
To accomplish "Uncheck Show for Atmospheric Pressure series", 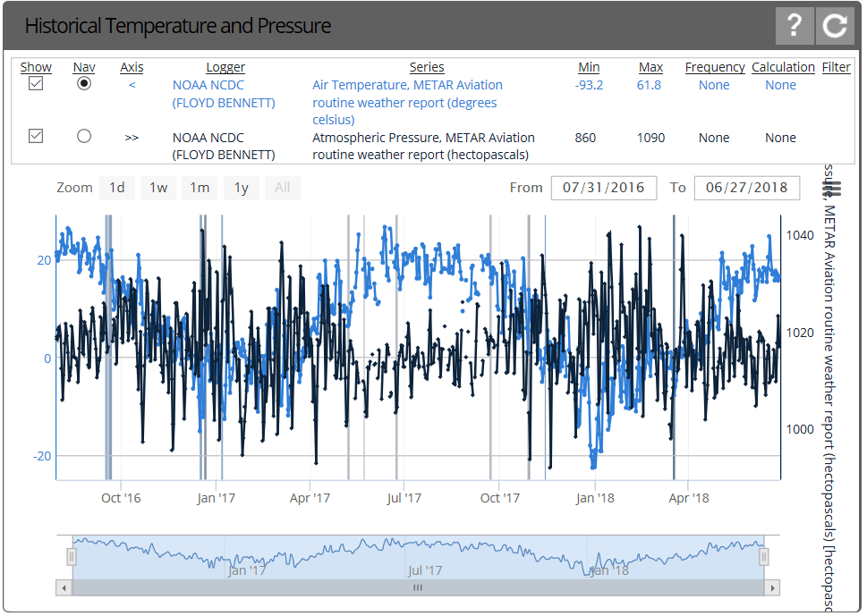I will click(x=36, y=137).
